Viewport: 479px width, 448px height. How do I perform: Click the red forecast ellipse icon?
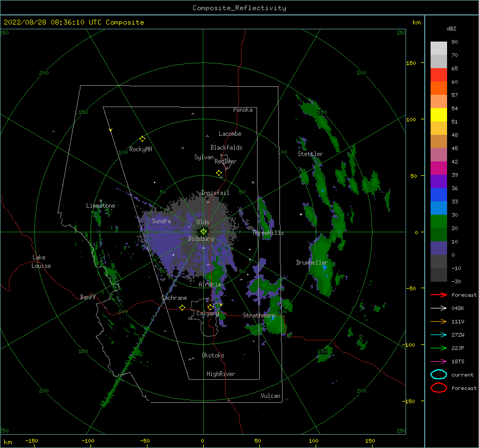point(439,388)
